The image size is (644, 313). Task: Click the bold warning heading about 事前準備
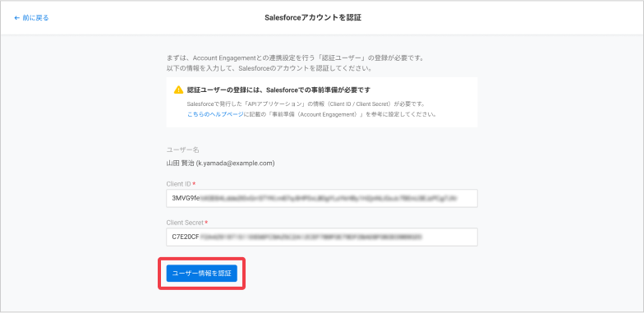(x=282, y=90)
